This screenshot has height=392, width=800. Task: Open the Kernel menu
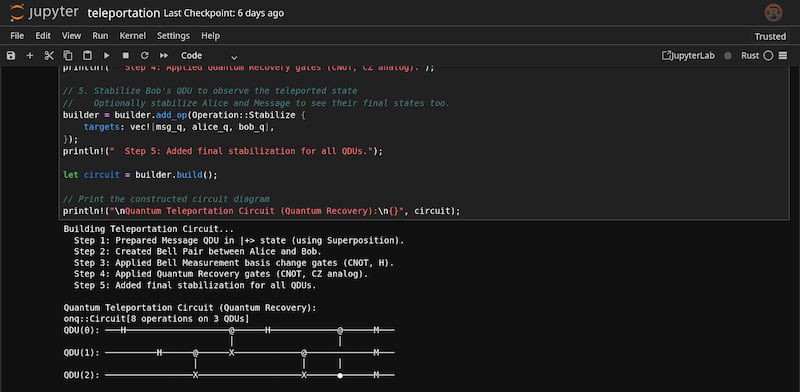pos(133,36)
